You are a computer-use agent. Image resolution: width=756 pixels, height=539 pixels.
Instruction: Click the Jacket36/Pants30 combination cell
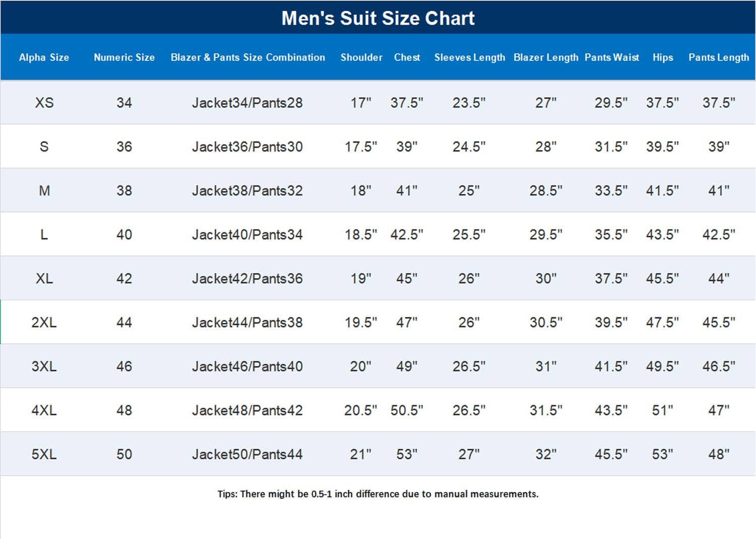[x=247, y=147]
